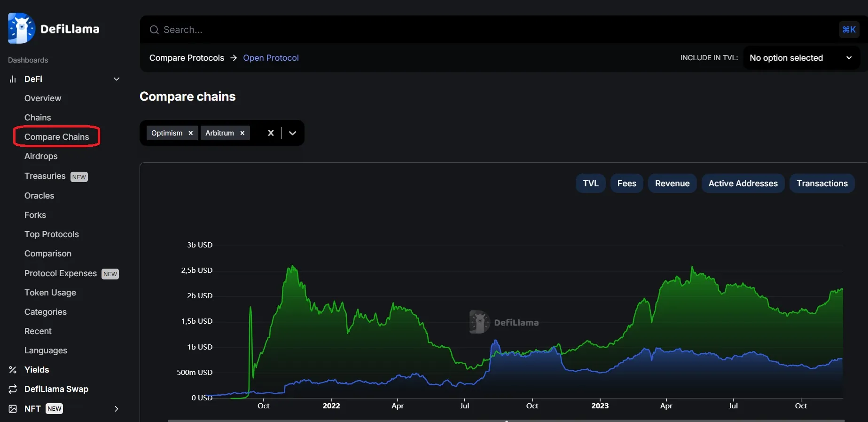This screenshot has width=868, height=422.
Task: Click the Dashboards sidebar label
Action: coord(28,60)
